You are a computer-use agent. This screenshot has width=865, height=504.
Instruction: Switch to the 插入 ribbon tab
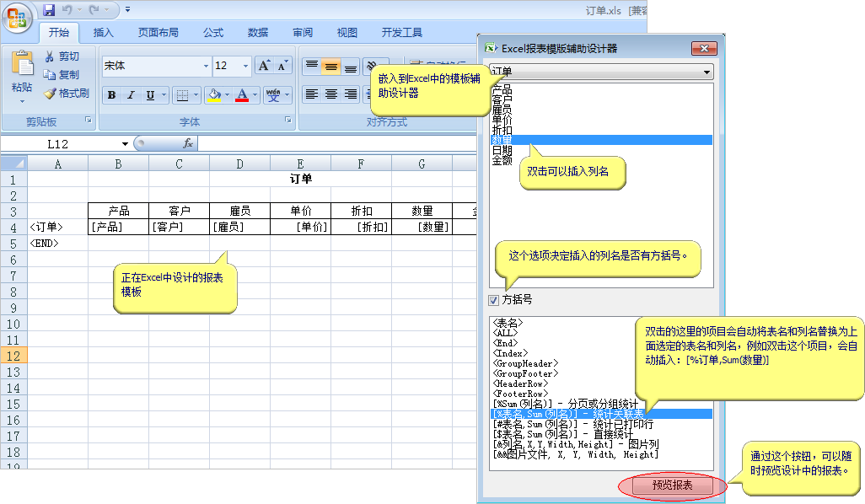point(103,33)
